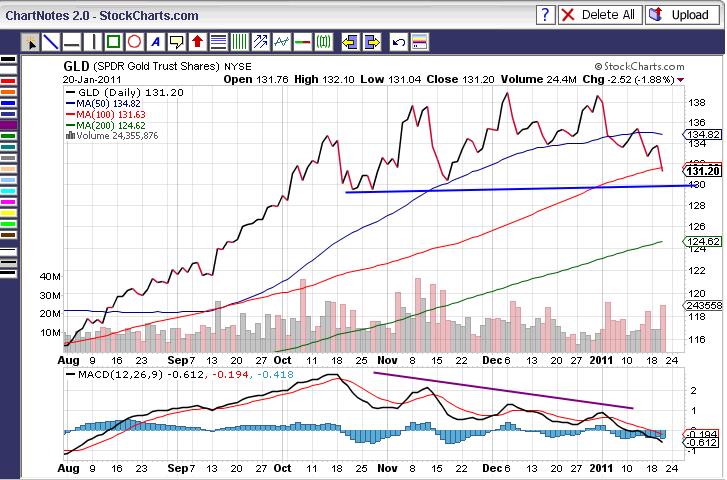Pick the peach color swatch
The width and height of the screenshot is (727, 480).
coord(9,169)
